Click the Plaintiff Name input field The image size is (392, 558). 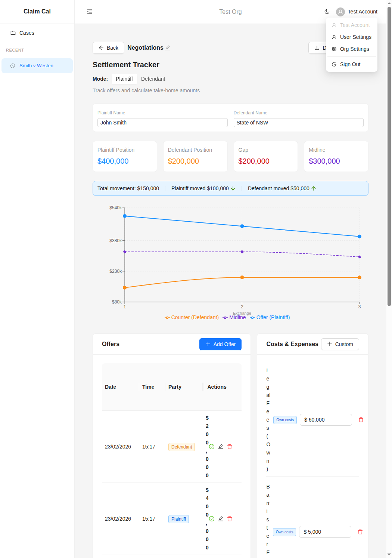click(x=162, y=123)
